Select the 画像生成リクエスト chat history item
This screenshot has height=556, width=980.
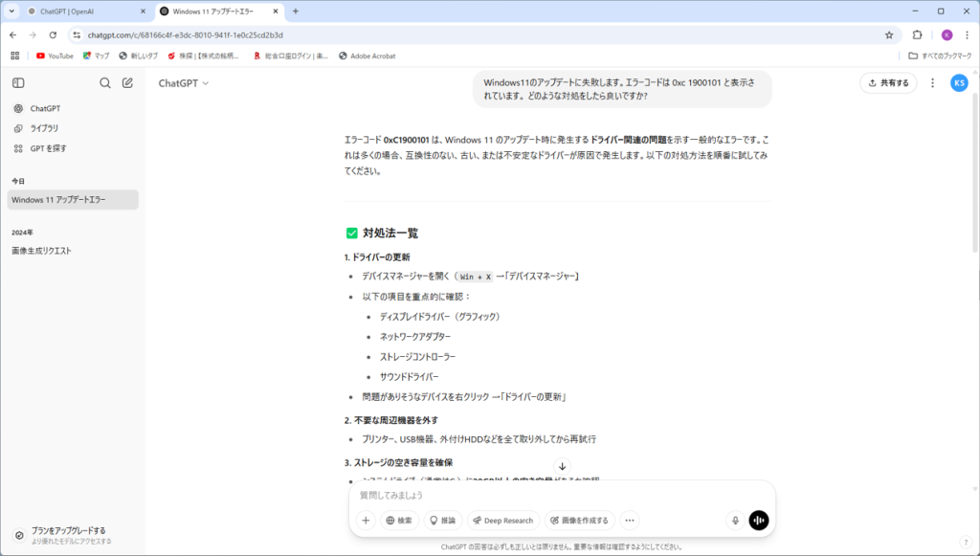click(x=41, y=251)
